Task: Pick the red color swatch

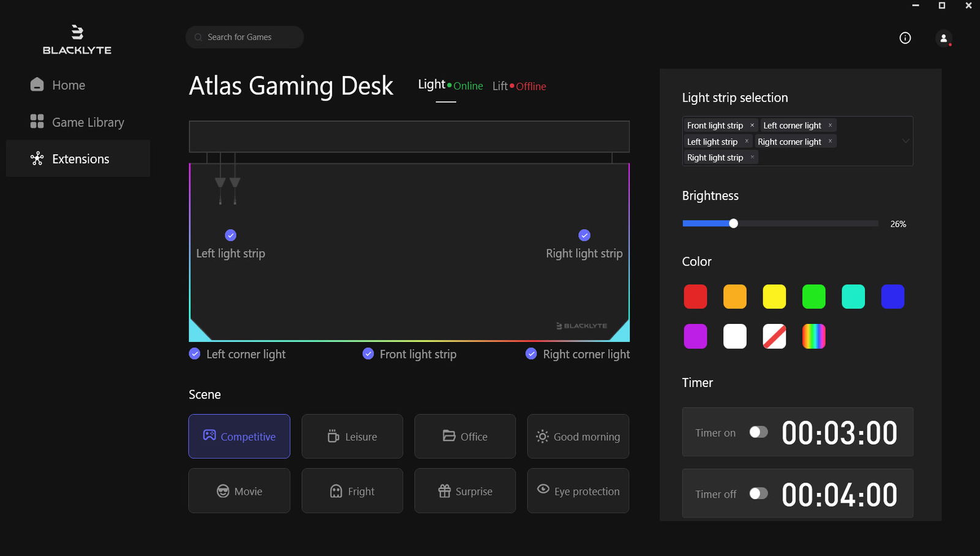Action: point(695,296)
